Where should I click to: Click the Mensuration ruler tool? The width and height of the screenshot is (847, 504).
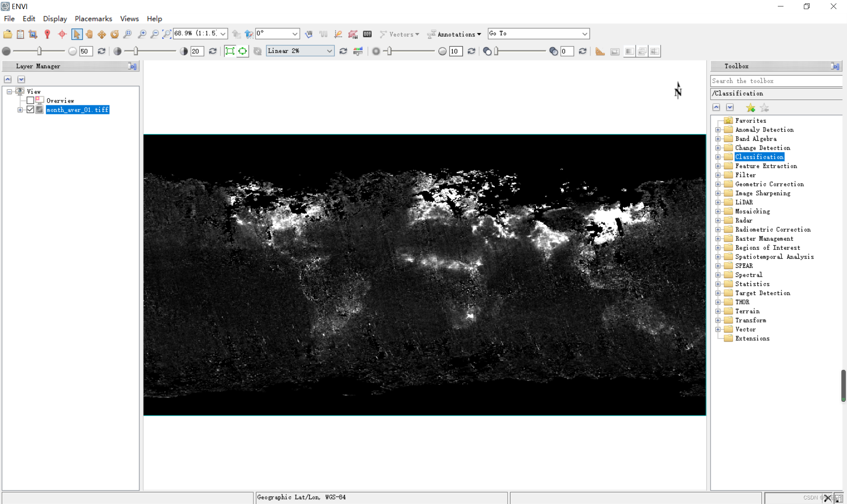tap(600, 51)
